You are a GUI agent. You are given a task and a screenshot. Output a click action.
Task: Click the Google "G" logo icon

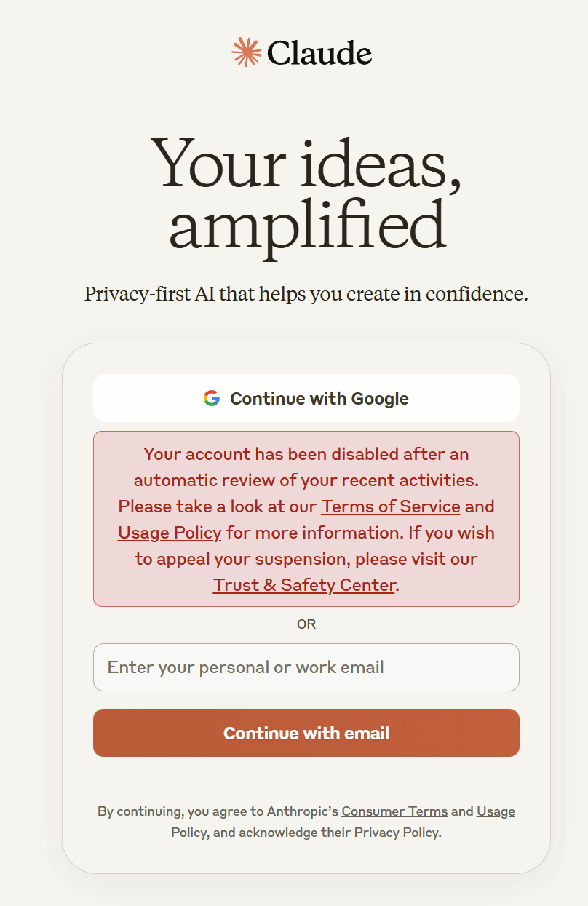pos(212,398)
